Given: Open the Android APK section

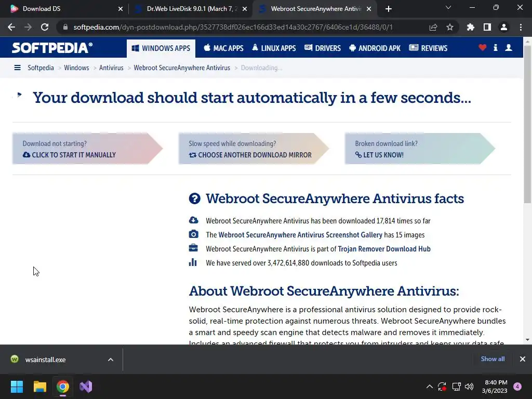Looking at the screenshot, I should 375,48.
